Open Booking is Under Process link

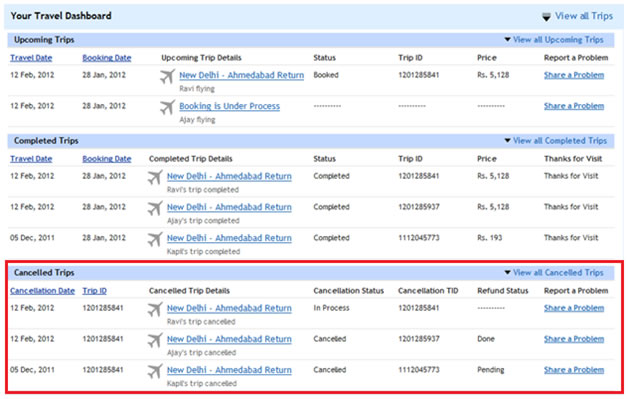pos(229,106)
